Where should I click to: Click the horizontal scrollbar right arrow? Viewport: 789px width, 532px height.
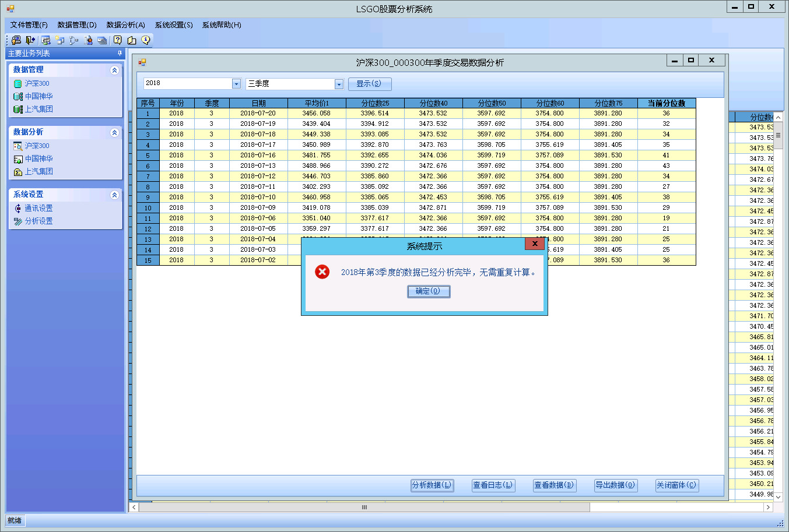coord(768,508)
